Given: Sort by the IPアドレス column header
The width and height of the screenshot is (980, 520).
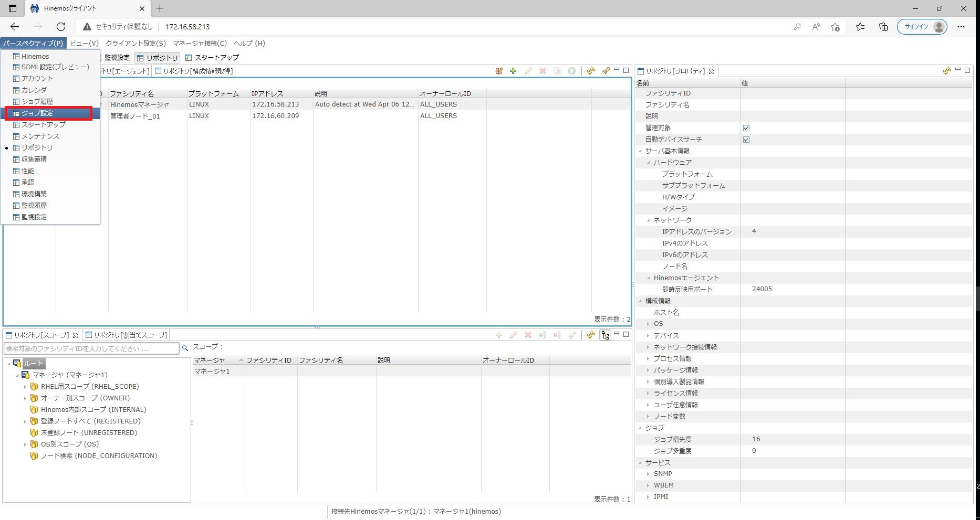Looking at the screenshot, I should 282,93.
